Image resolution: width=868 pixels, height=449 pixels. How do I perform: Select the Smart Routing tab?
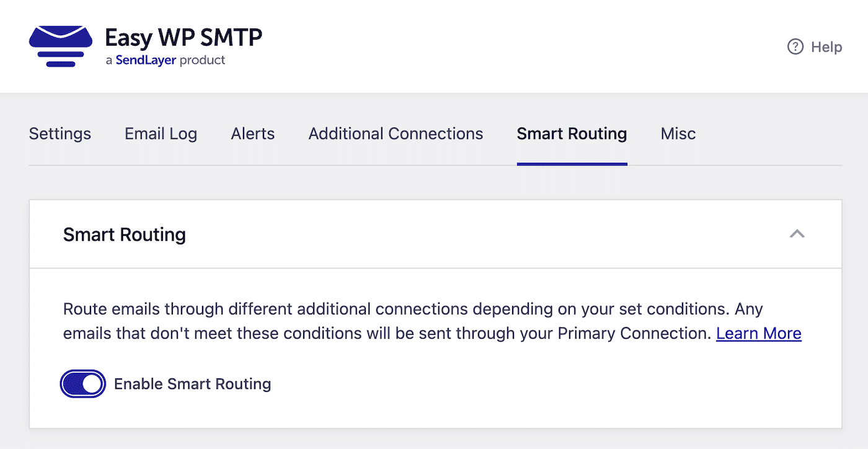[572, 133]
